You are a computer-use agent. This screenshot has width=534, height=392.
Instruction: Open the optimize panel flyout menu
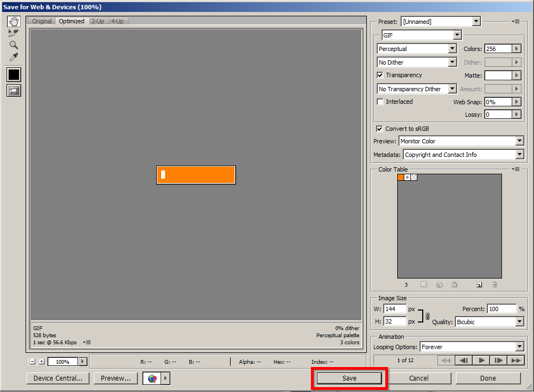(x=516, y=22)
